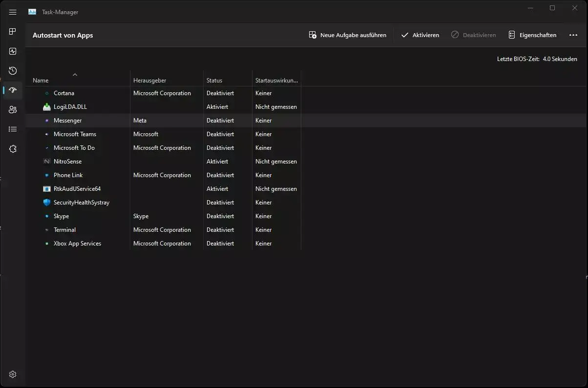Image resolution: width=588 pixels, height=388 pixels.
Task: Open Eigenschaften for the selected app
Action: (532, 35)
